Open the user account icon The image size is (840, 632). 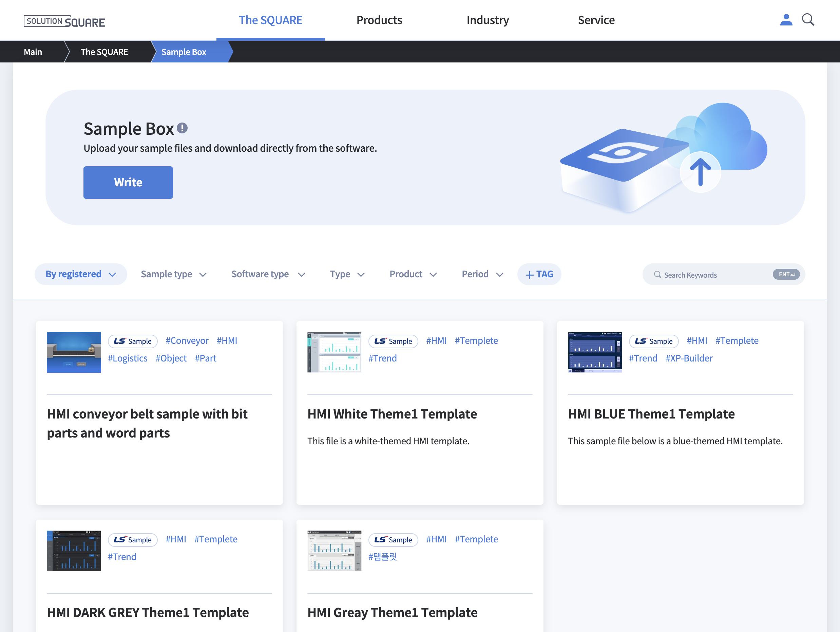tap(786, 20)
